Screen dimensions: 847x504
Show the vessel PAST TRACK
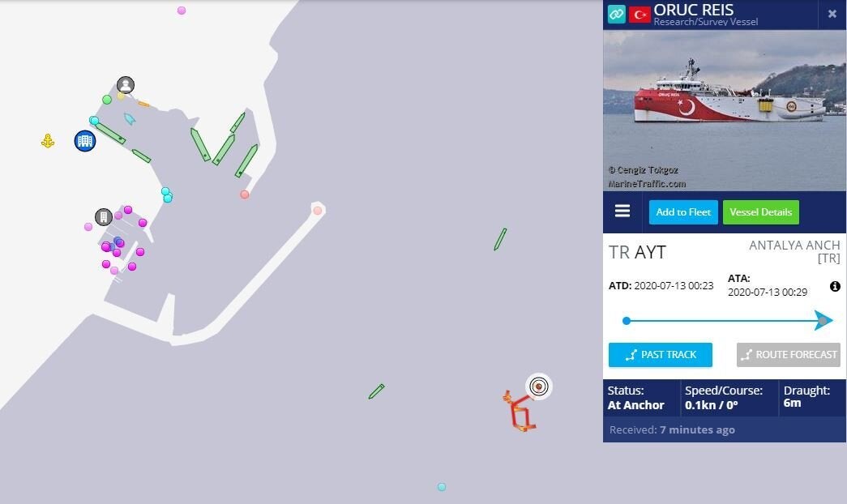[x=660, y=355]
